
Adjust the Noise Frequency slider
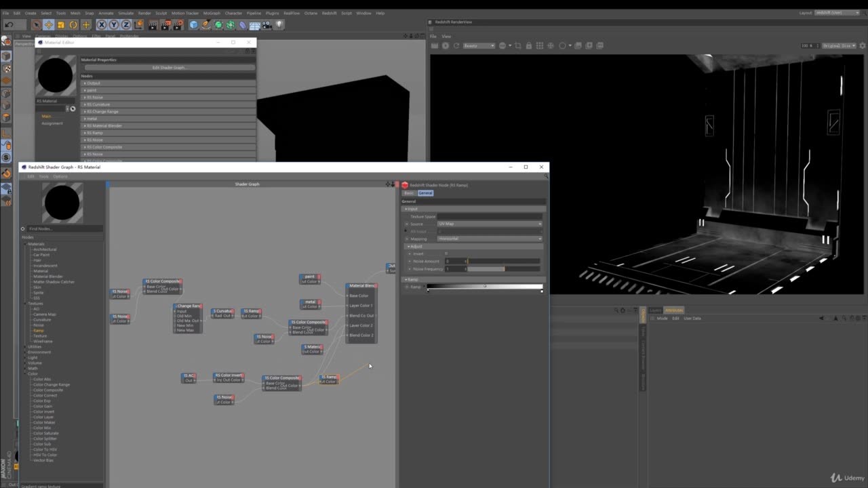coord(503,269)
